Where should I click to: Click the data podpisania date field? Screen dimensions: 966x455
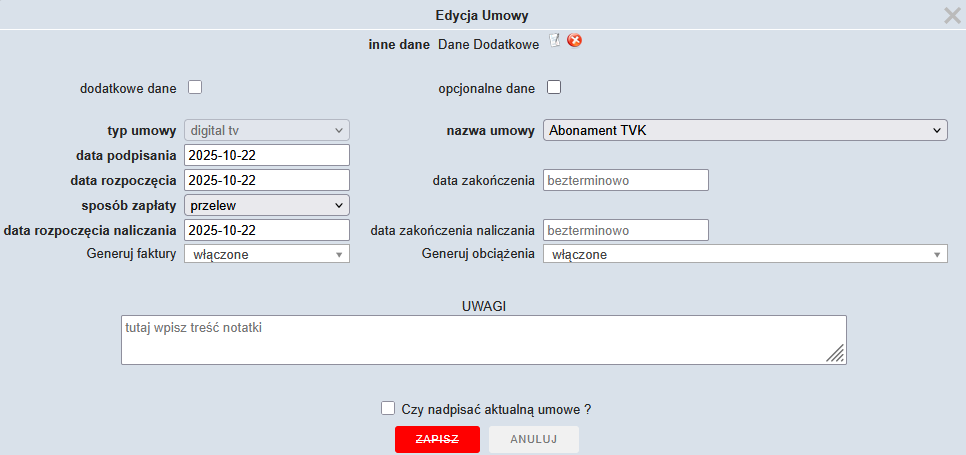(x=267, y=155)
